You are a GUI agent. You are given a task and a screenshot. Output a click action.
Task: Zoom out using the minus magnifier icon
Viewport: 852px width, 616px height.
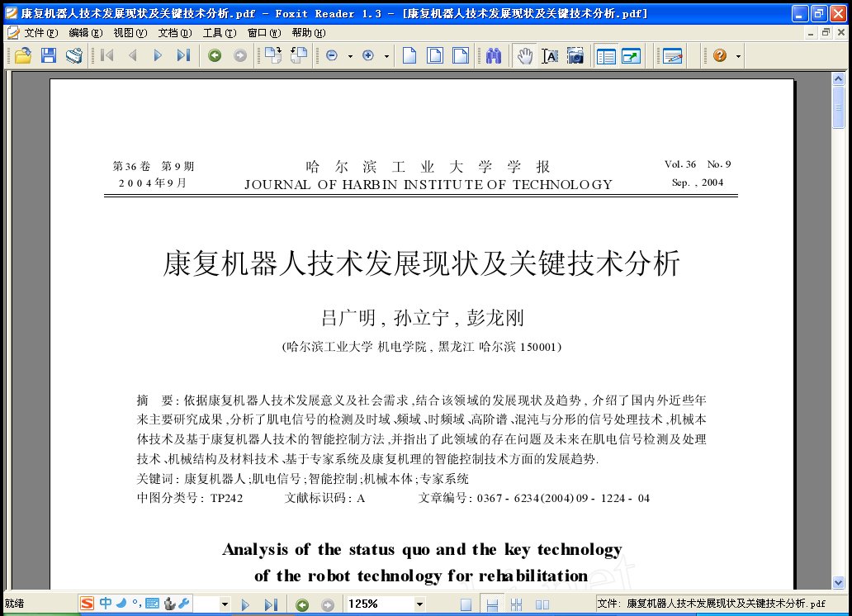tap(332, 55)
